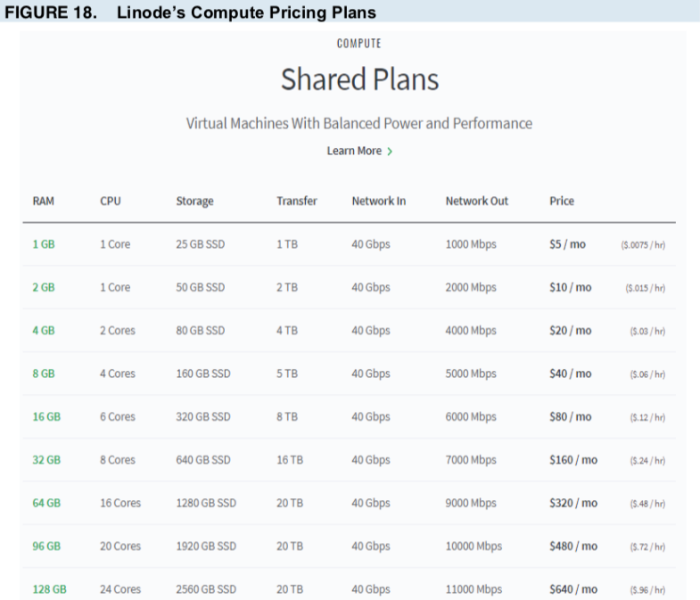This screenshot has height=600, width=700.
Task: Click the $5 / mo price cell
Action: click(567, 244)
